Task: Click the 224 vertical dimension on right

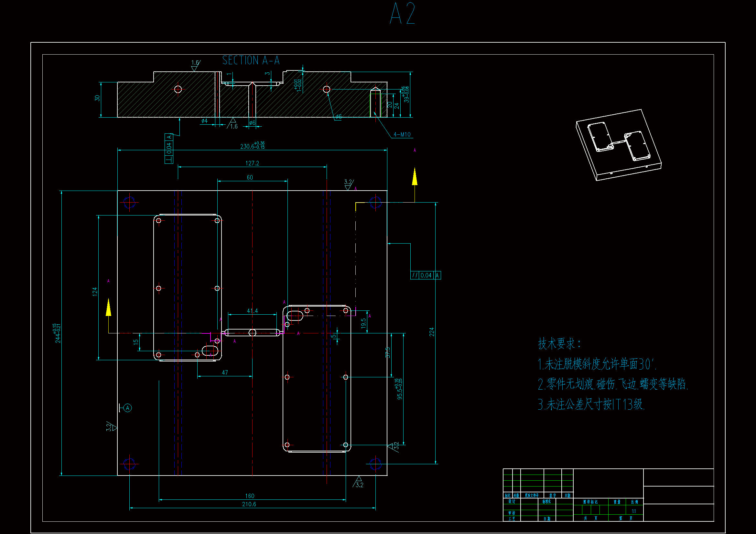Action: coord(431,332)
